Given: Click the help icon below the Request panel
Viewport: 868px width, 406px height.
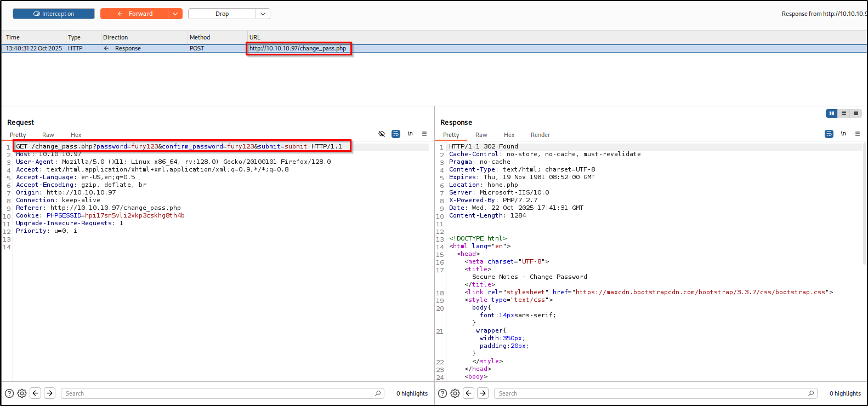Looking at the screenshot, I should pos(9,393).
